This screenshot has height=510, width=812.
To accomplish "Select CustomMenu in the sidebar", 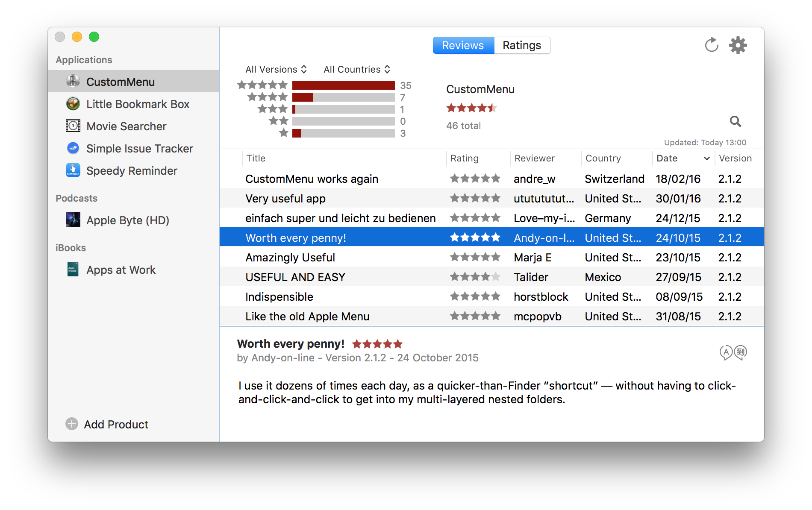I will (x=133, y=81).
